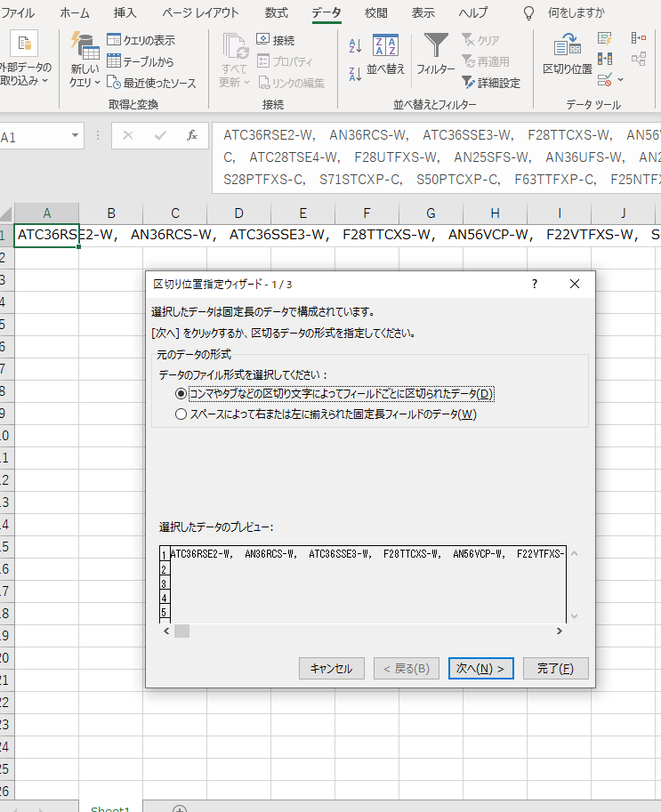This screenshot has width=661, height=812.
Task: Click リンクの編集
Action: point(291,83)
